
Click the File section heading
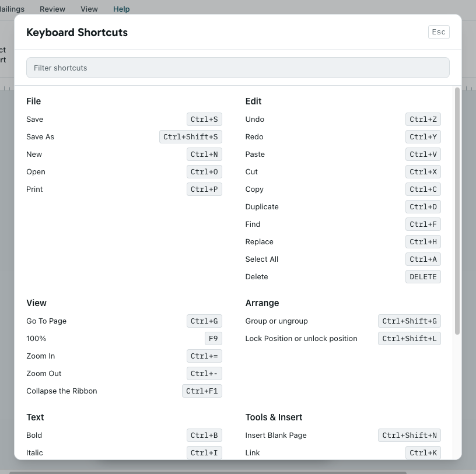click(x=33, y=101)
